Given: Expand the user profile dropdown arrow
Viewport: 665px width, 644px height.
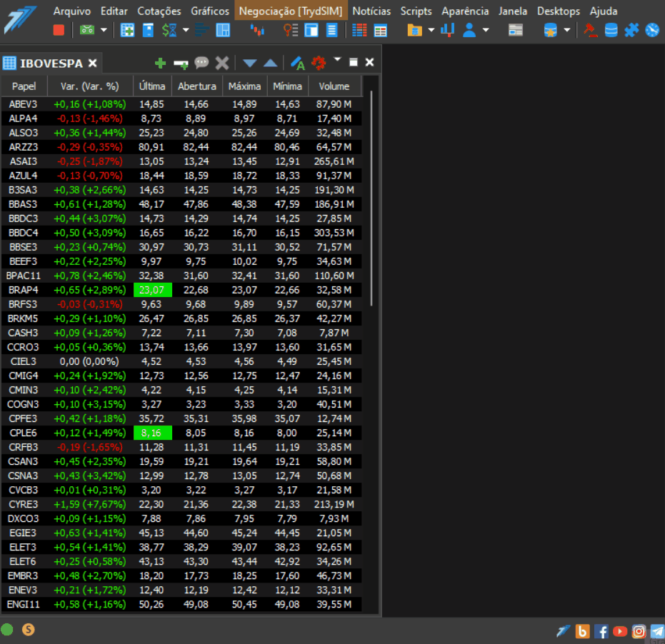Looking at the screenshot, I should pos(486,30).
